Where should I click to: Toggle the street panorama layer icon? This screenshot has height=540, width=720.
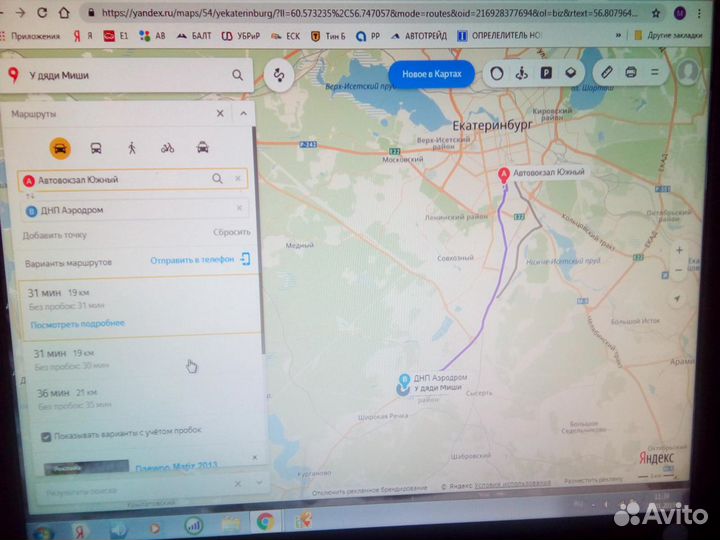point(521,73)
